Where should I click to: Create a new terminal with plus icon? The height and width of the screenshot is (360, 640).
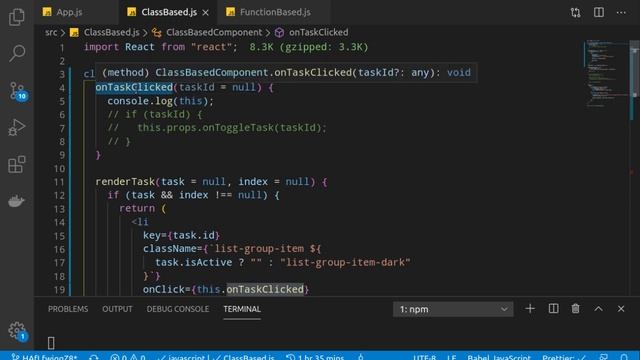point(530,309)
